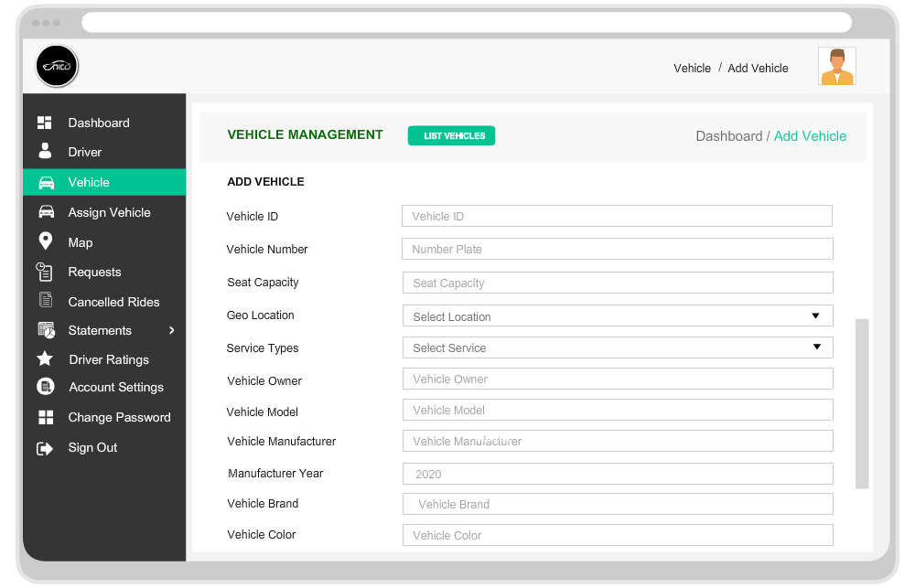Click the ADD VEHICLE section title

[265, 181]
